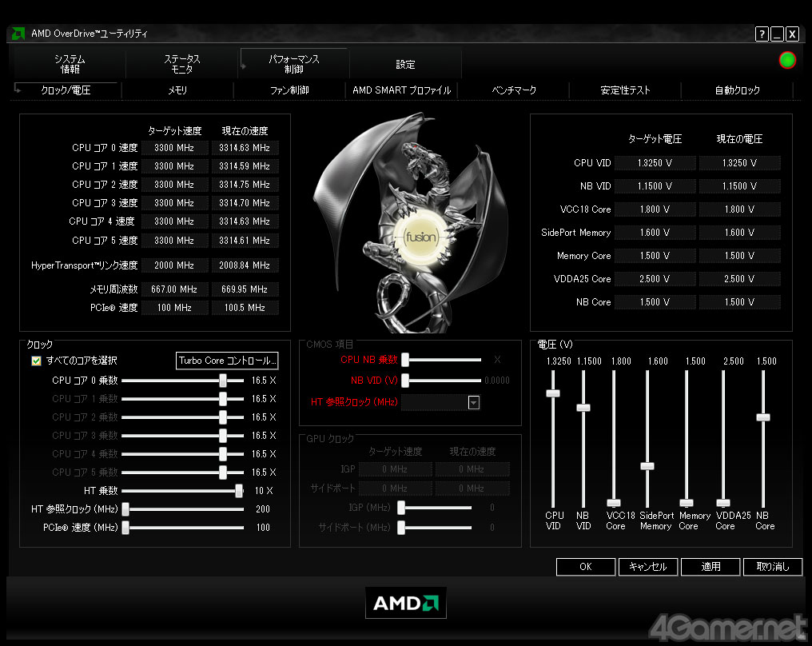The image size is (812, 646).
Task: Click the HyperTransport target 2000 MHz field
Action: coord(174,265)
